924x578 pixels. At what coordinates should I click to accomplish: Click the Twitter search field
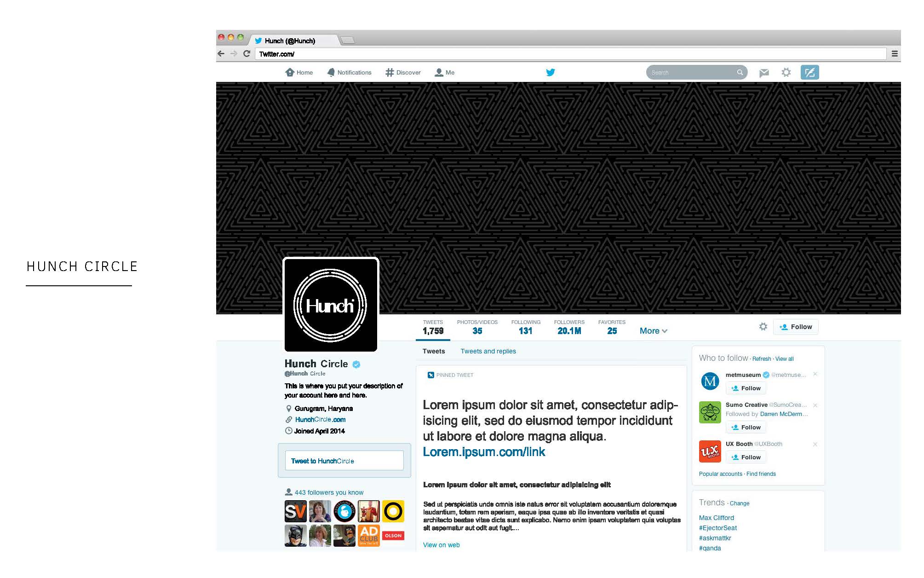point(696,72)
